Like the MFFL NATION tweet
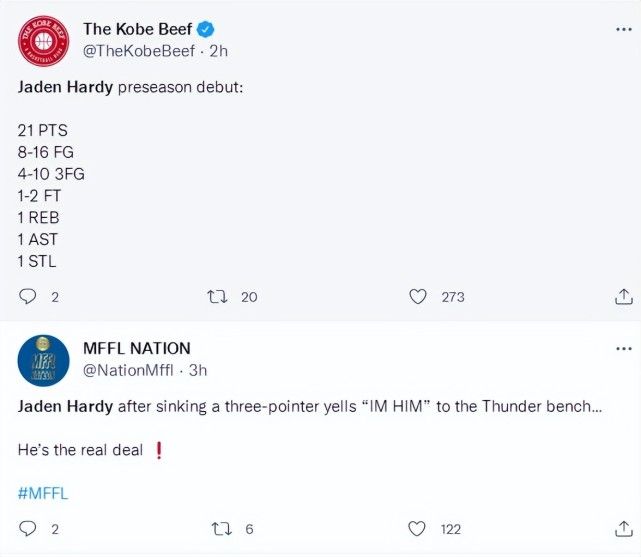Screen dimensions: 641x557 [x=418, y=529]
